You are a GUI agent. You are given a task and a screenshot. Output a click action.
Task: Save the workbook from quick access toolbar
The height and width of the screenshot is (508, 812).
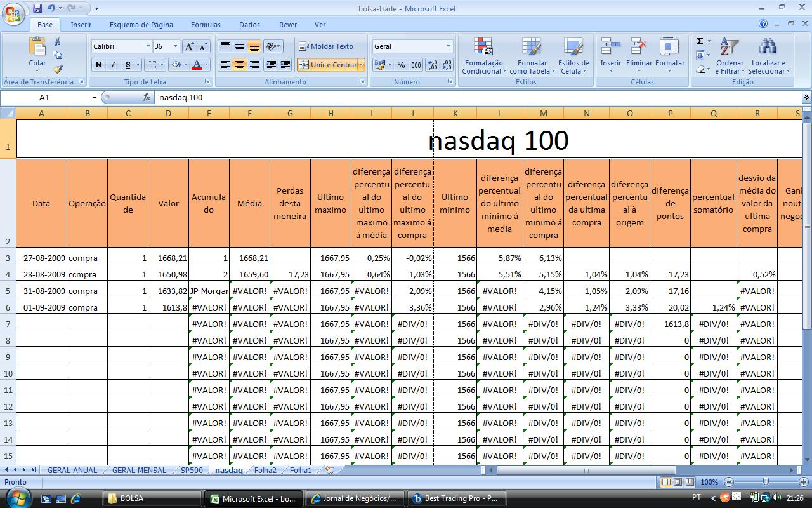coord(37,8)
